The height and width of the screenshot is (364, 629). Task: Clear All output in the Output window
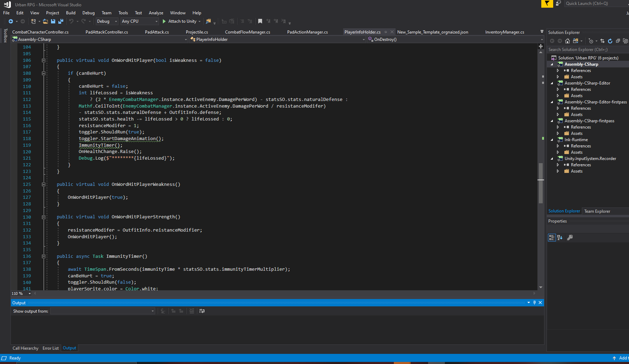[x=191, y=311]
